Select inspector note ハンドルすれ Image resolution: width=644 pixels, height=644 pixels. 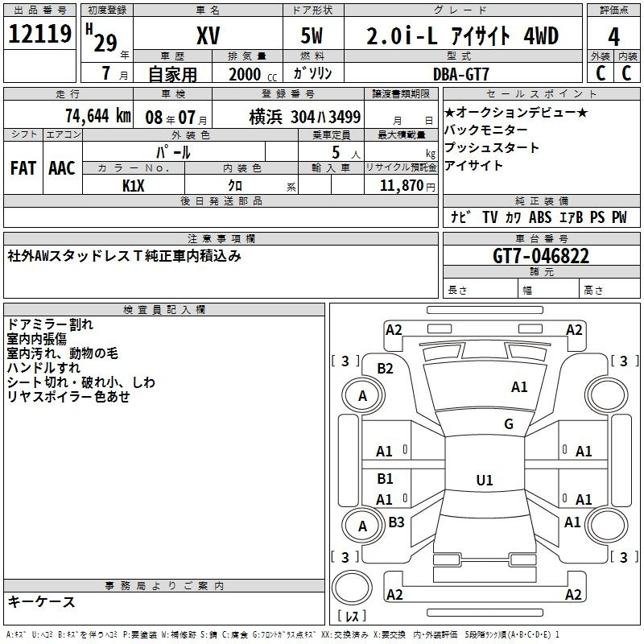tap(43, 368)
